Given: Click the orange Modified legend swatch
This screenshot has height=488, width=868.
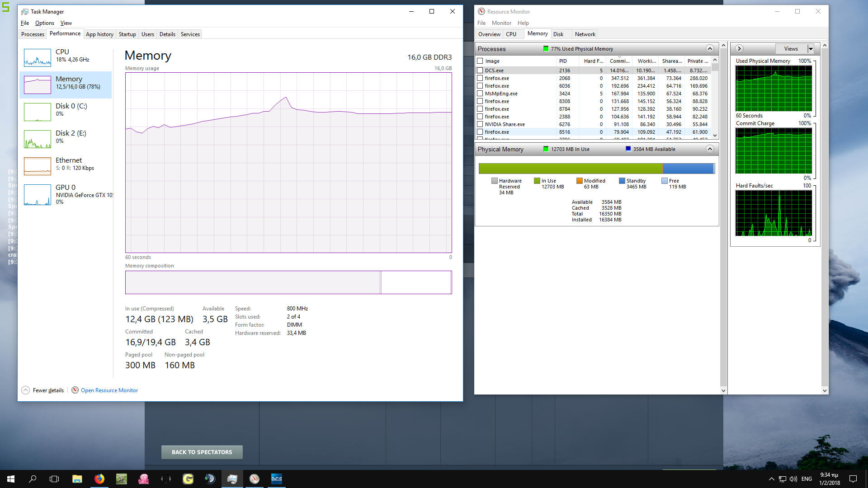Looking at the screenshot, I should click(580, 181).
